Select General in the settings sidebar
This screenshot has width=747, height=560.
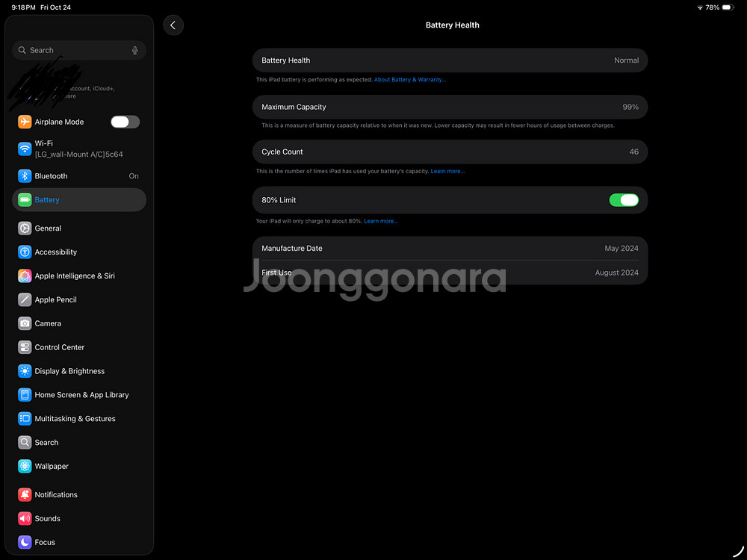click(x=48, y=228)
